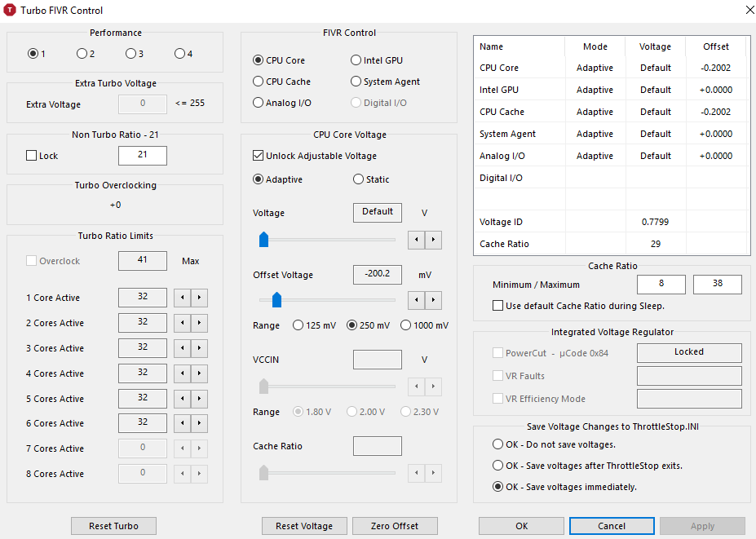Viewport: 756px width, 539px height.
Task: Close the Turbo FIVR Control window
Action: [749, 10]
